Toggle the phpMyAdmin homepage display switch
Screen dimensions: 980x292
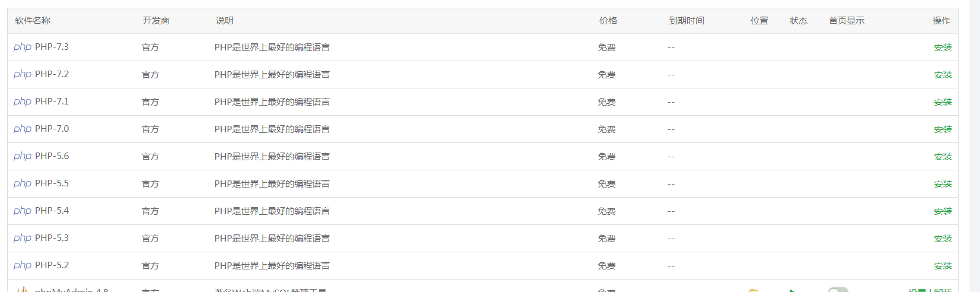838,290
